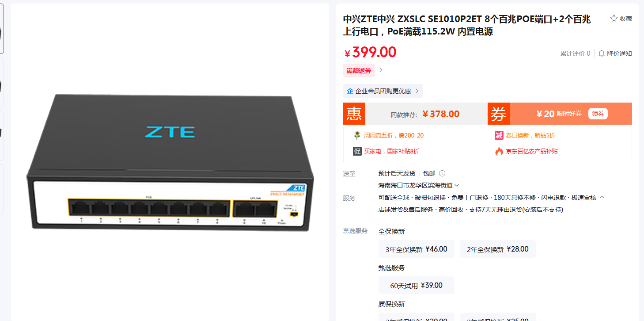Click the delivery info circle icon
Viewport: 644px width, 321px height.
[x=442, y=173]
